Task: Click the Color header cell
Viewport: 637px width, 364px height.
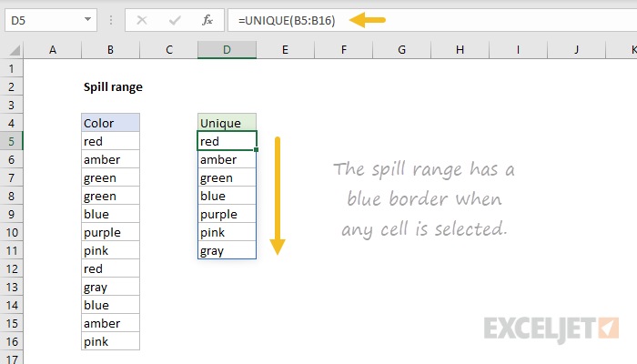Action: tap(110, 123)
